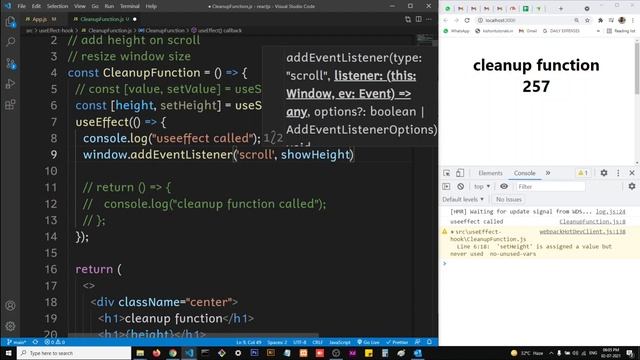The height and width of the screenshot is (360, 640).
Task: Select the DevTools Console tab
Action: click(x=524, y=173)
